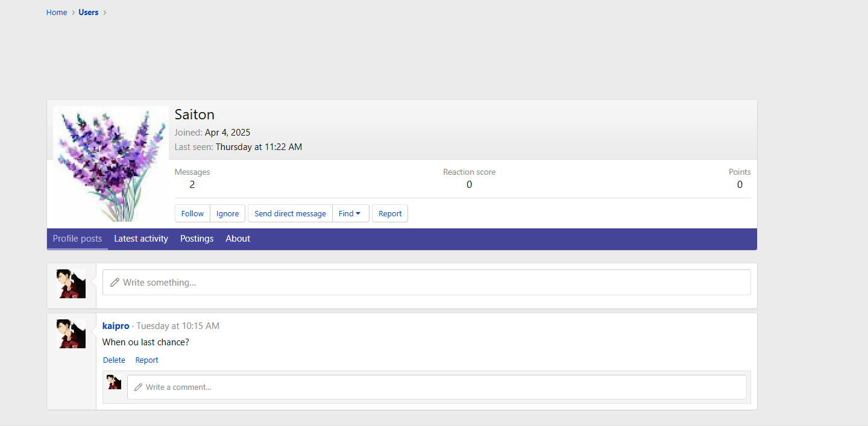
Task: Ignore the user Saiton
Action: pyautogui.click(x=227, y=213)
